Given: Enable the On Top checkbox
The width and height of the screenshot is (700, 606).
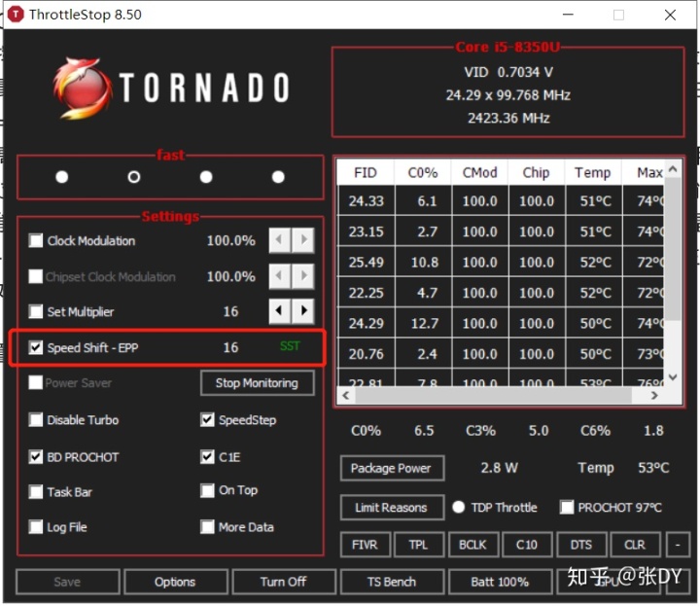Looking at the screenshot, I should click(x=207, y=490).
